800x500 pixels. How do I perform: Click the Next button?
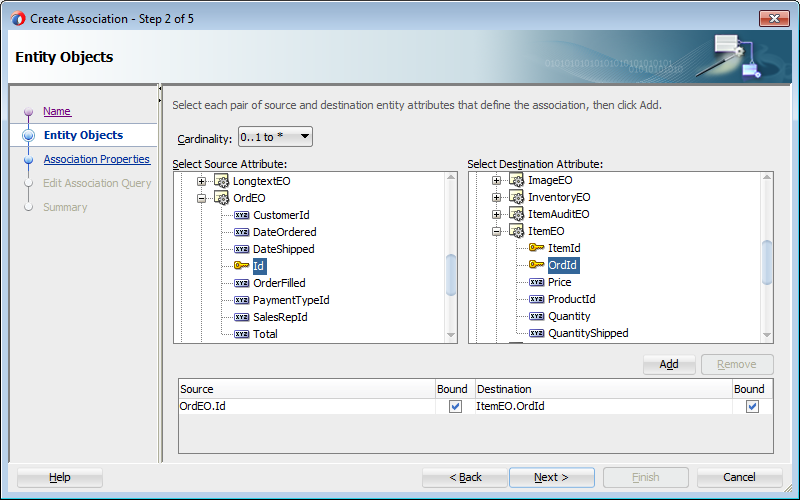click(552, 477)
